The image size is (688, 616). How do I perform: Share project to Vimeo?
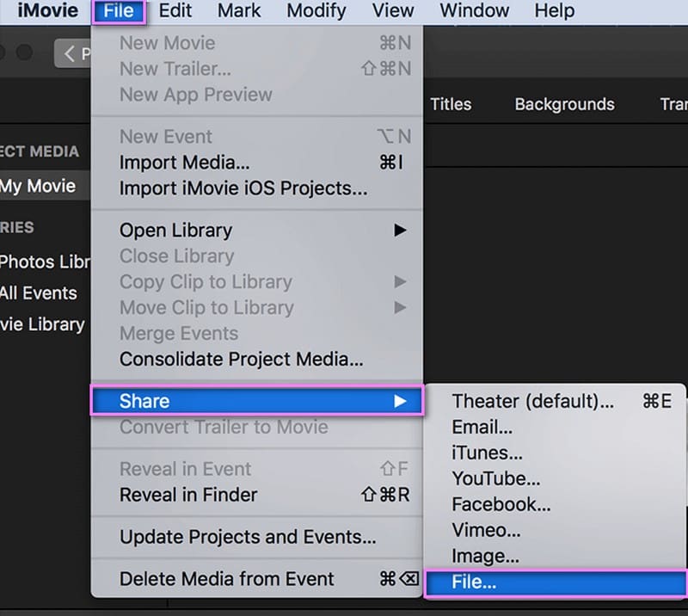[486, 531]
